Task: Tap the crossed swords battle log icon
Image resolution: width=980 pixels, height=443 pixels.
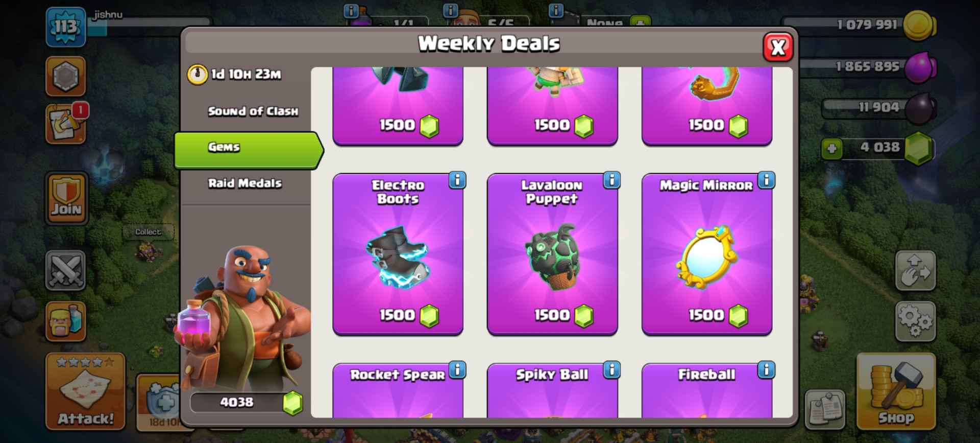Action: tap(66, 270)
